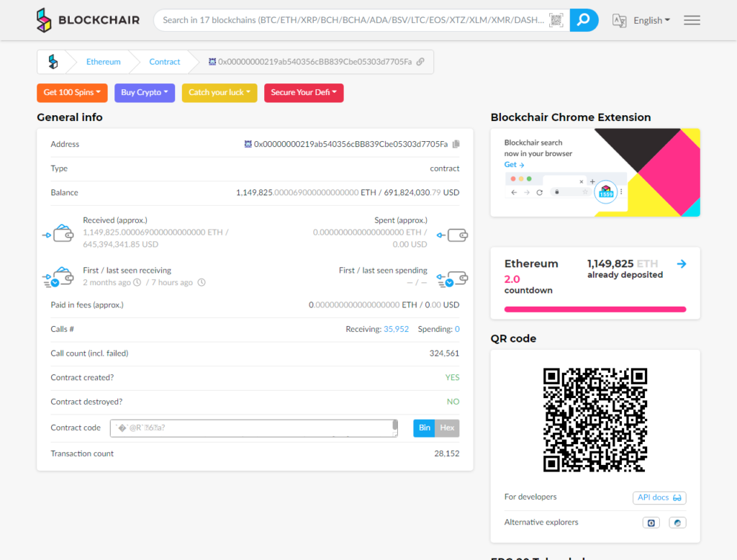737x560 pixels.
Task: Open the English language dropdown
Action: [x=651, y=21]
